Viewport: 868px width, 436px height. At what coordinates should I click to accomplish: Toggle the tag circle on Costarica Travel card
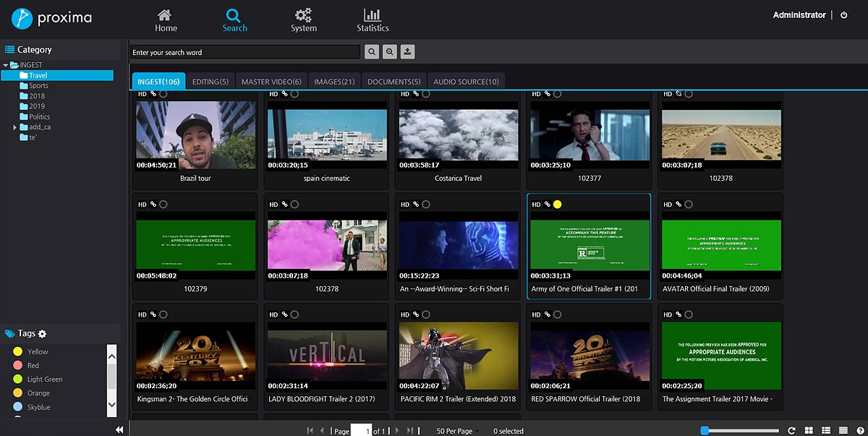426,94
